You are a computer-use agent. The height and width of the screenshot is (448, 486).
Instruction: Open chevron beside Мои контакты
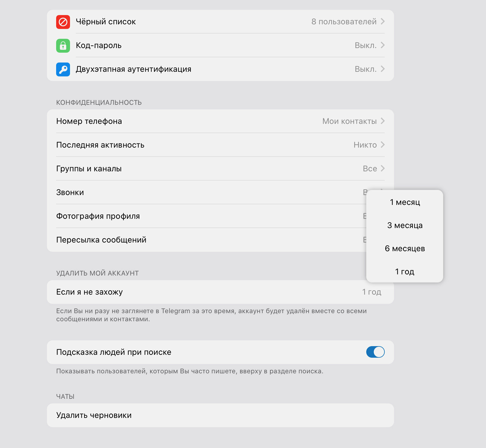(x=382, y=121)
